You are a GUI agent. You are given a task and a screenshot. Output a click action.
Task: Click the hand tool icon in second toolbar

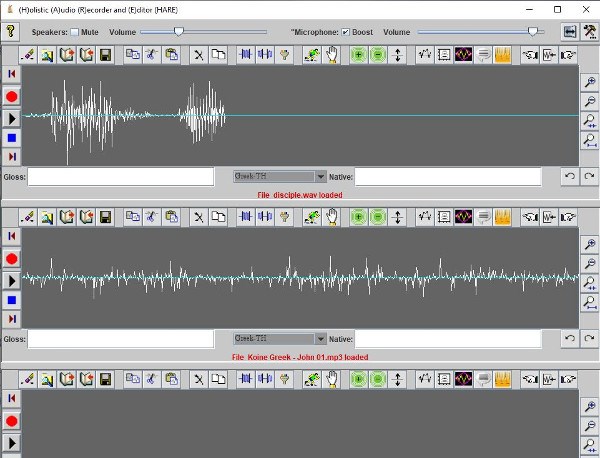point(332,217)
